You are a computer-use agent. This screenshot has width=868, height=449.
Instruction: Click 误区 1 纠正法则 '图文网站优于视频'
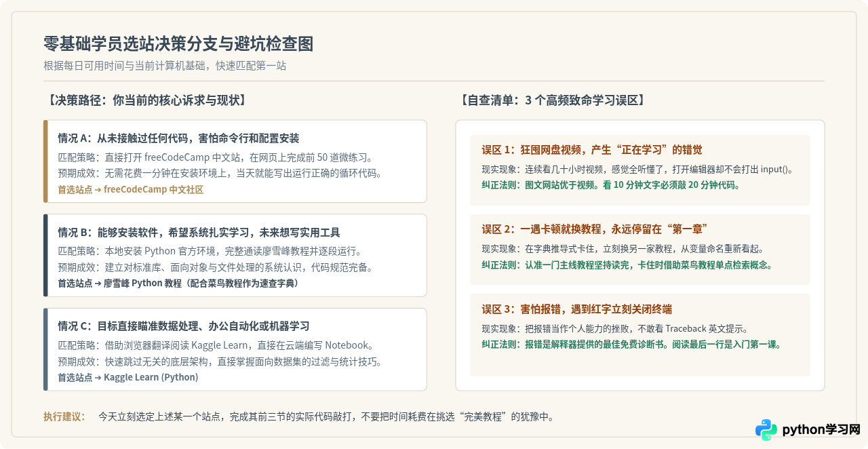click(611, 184)
